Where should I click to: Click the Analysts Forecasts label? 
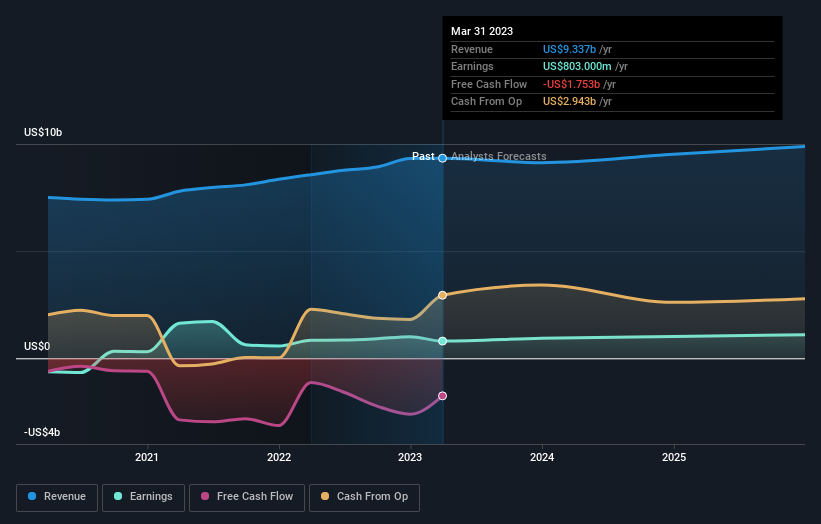pos(498,156)
